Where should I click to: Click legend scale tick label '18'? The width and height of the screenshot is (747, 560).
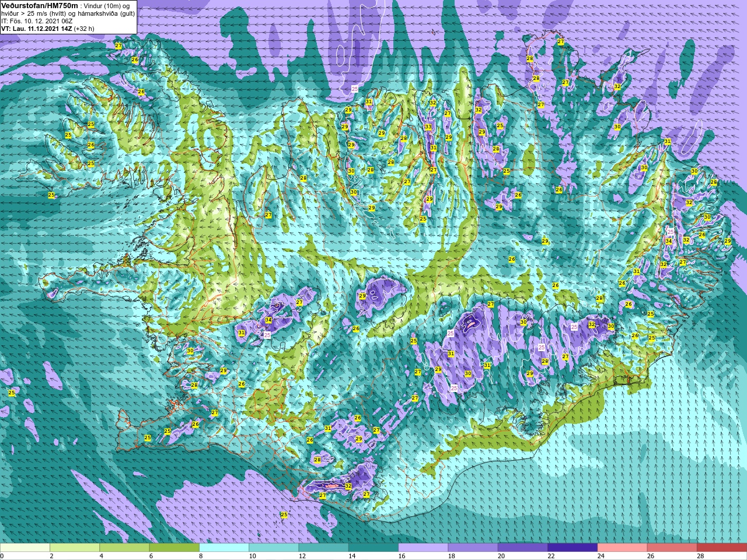(452, 556)
